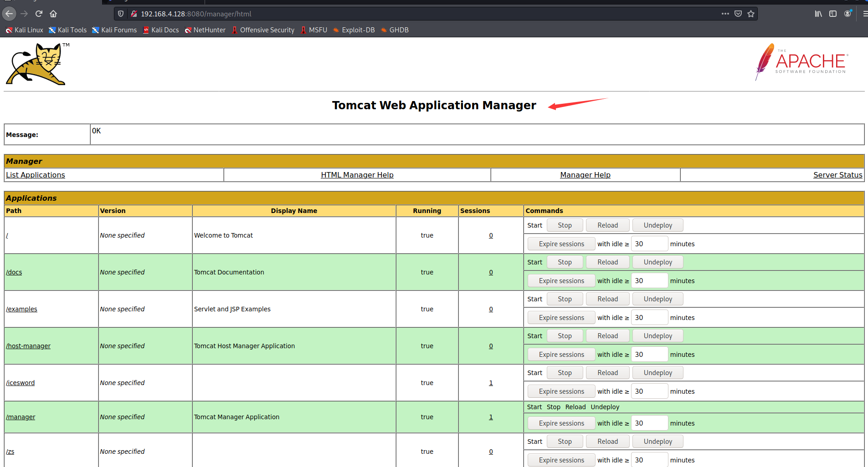Open the / root path link
868x467 pixels.
point(7,235)
